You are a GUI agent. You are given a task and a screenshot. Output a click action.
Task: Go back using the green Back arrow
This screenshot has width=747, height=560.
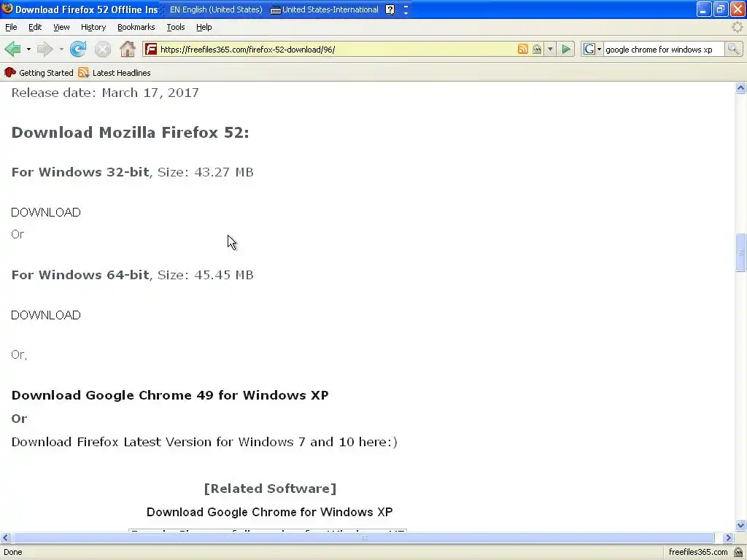coord(13,49)
